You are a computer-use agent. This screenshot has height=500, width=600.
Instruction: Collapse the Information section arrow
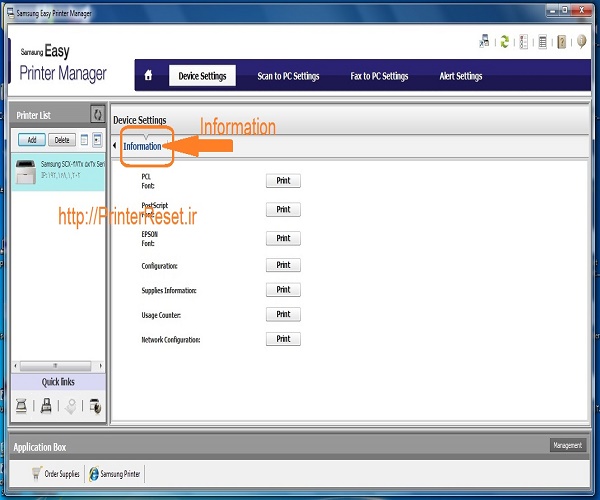[114, 146]
